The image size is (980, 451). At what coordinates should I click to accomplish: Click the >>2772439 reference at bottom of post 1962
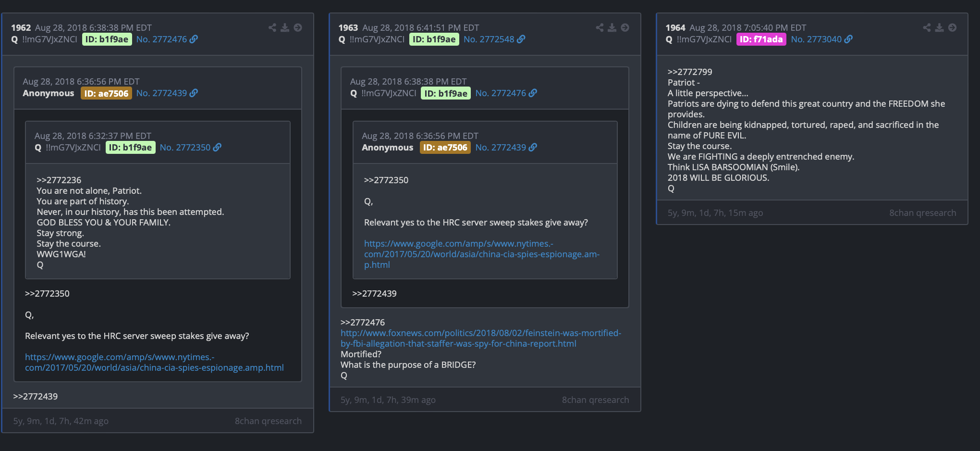click(36, 396)
